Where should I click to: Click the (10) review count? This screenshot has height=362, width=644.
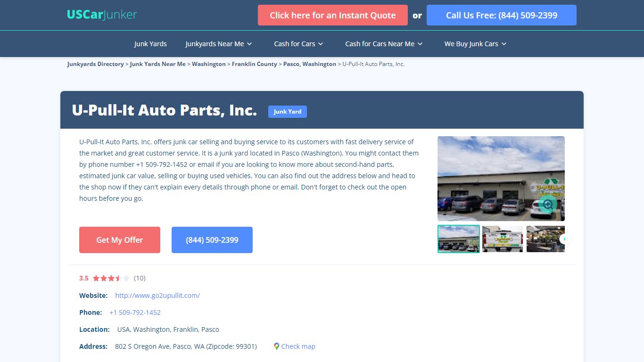(x=140, y=278)
